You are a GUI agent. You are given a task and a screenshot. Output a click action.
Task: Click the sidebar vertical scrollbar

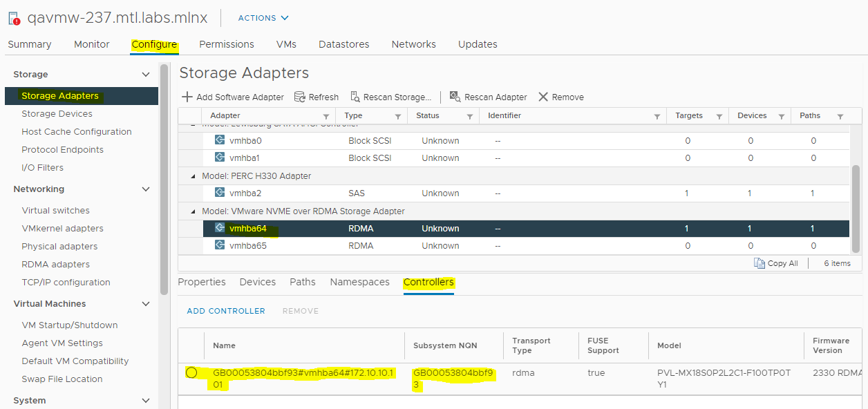click(164, 180)
